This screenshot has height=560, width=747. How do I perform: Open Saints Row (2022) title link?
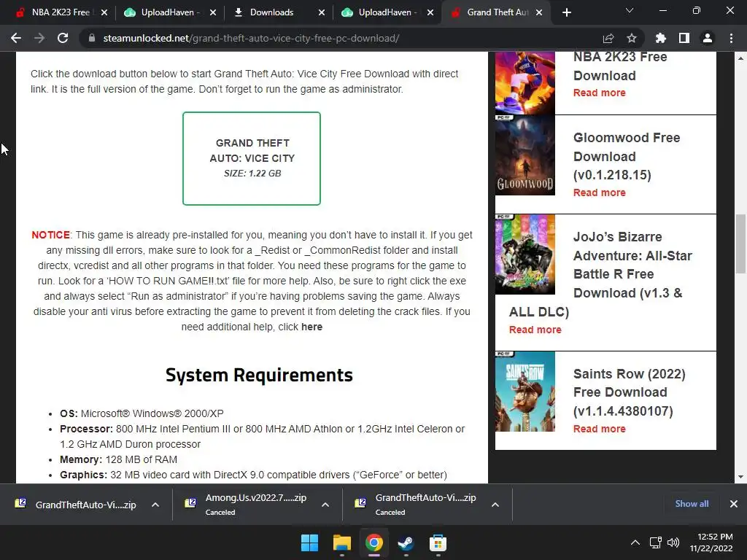630,392
